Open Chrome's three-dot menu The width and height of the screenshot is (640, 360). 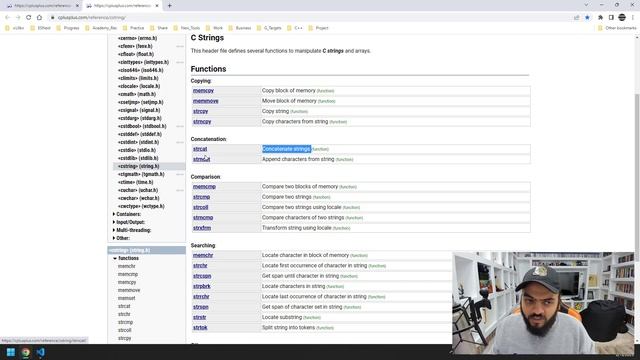(x=633, y=18)
